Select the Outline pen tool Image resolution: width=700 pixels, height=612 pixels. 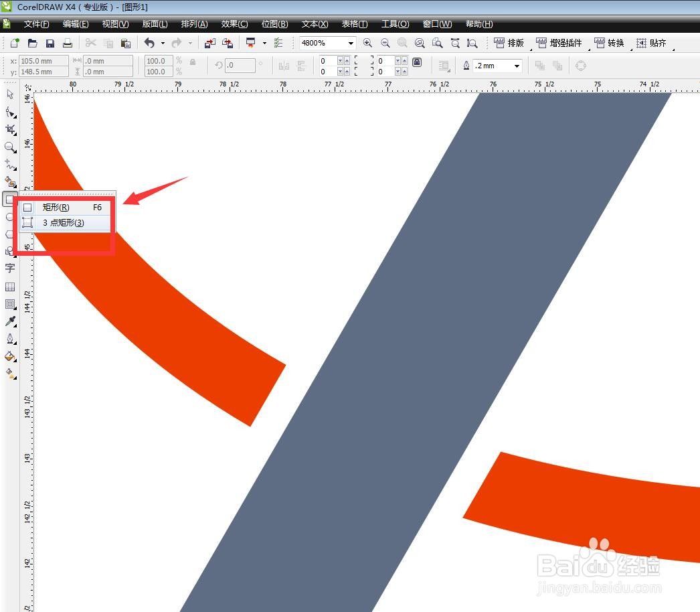point(10,339)
